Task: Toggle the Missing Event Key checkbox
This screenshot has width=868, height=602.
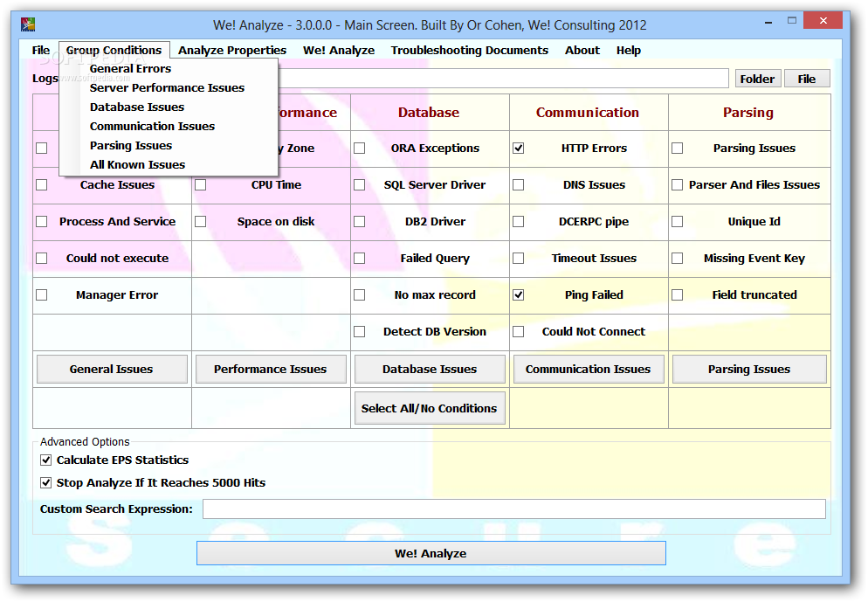Action: 677,258
